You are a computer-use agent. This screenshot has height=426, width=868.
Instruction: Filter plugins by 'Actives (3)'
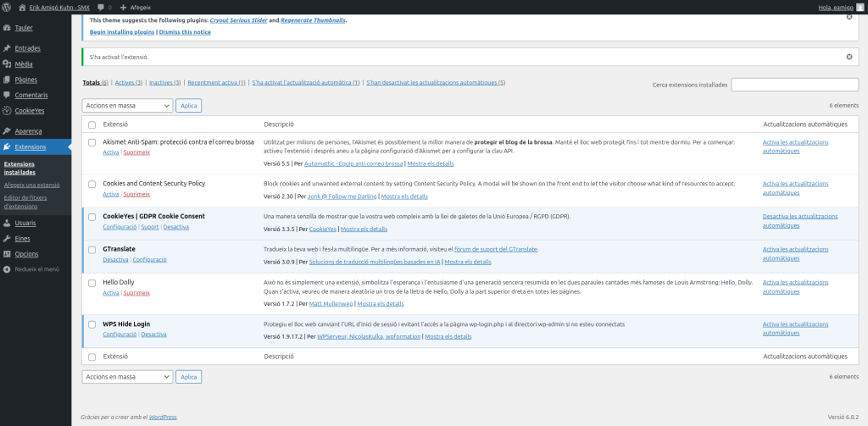pyautogui.click(x=129, y=83)
